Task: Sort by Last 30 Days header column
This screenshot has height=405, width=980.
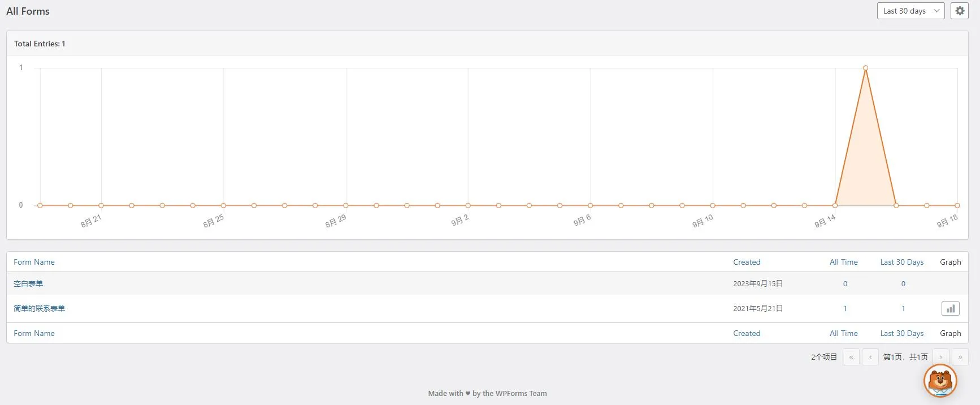Action: click(x=901, y=262)
